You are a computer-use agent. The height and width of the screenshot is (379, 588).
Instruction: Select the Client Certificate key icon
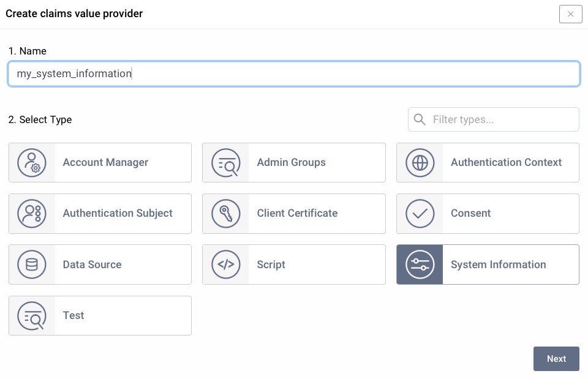pos(226,213)
